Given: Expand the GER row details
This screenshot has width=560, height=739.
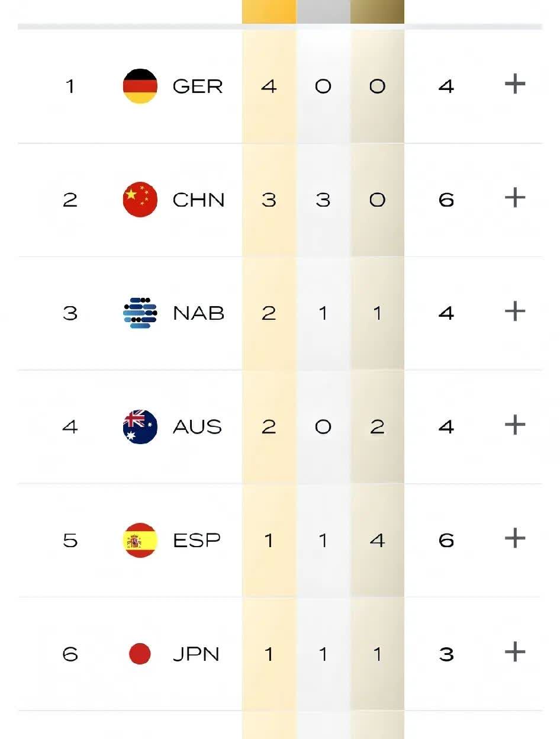Looking at the screenshot, I should point(514,85).
